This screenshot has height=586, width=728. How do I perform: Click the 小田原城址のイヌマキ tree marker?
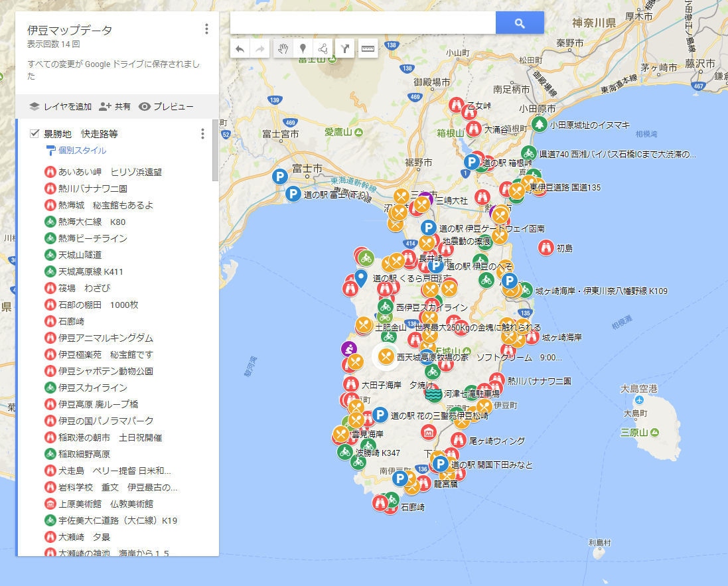539,125
